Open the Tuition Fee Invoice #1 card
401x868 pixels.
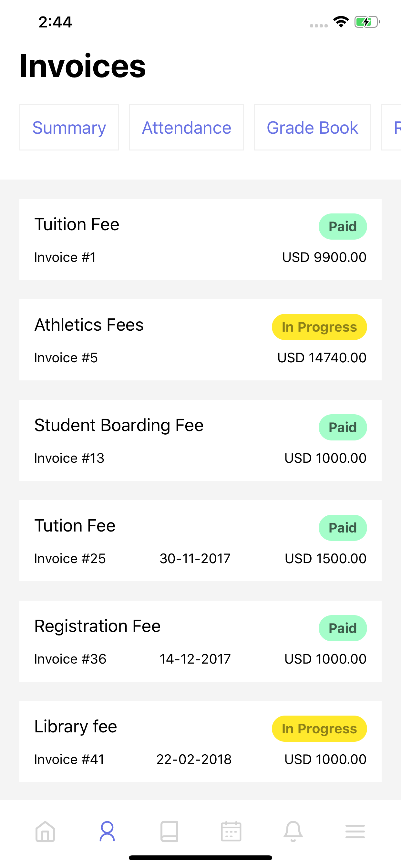tap(200, 239)
